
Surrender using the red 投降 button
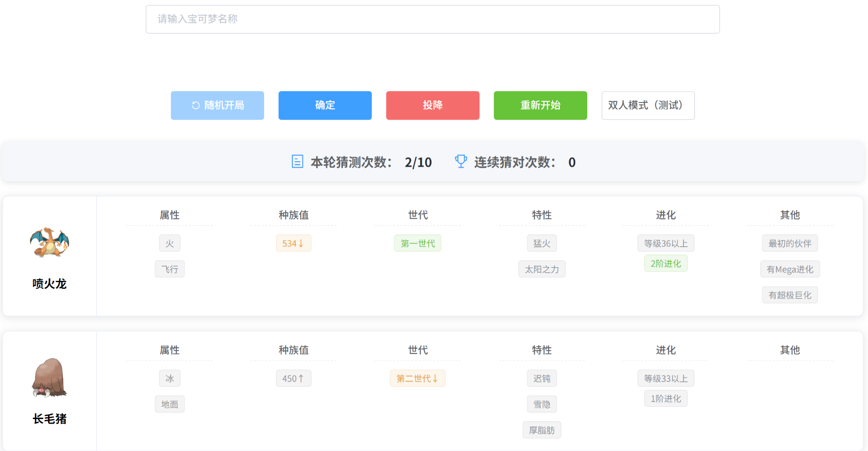coord(433,105)
